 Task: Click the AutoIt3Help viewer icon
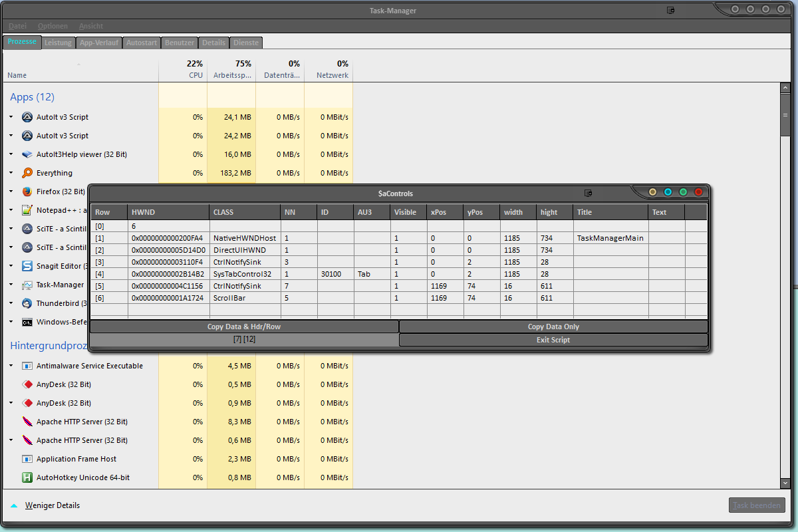[27, 154]
